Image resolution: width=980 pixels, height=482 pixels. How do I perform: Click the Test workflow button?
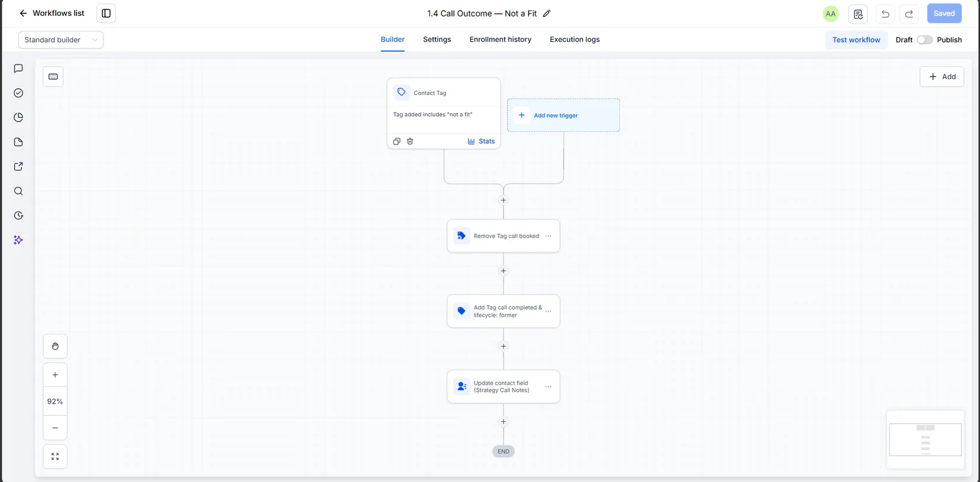(856, 40)
